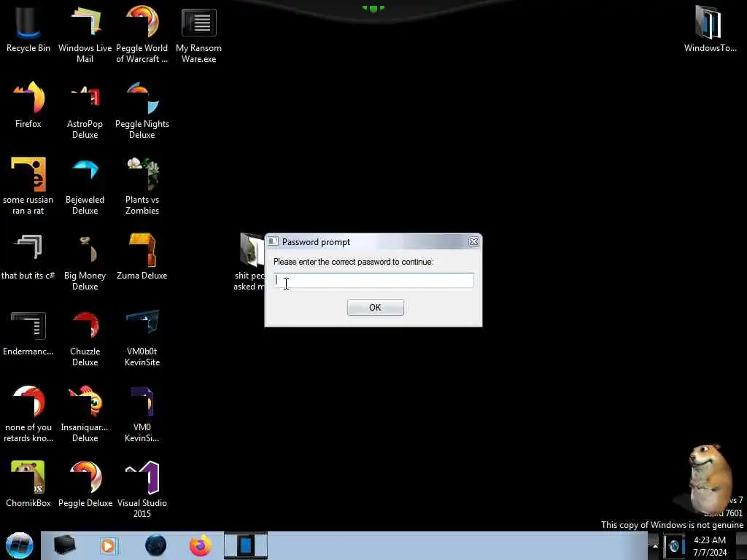Select the active blue window taskbar button
747x560 pixels.
(x=246, y=545)
